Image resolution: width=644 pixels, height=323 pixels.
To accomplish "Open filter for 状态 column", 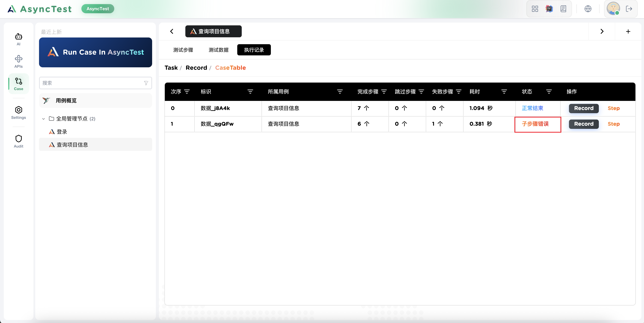I will [549, 92].
